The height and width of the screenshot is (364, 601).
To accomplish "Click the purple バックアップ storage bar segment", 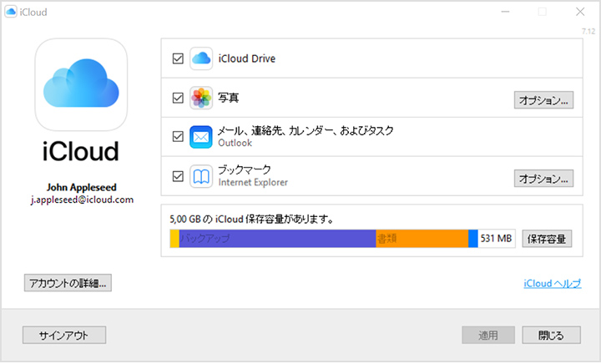I will tap(275, 239).
